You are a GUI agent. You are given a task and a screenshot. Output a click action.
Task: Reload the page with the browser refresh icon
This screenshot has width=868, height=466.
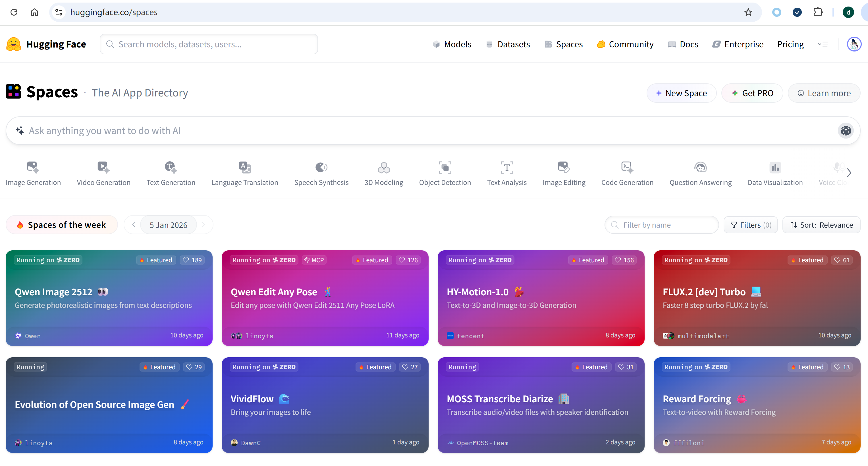[x=14, y=12]
